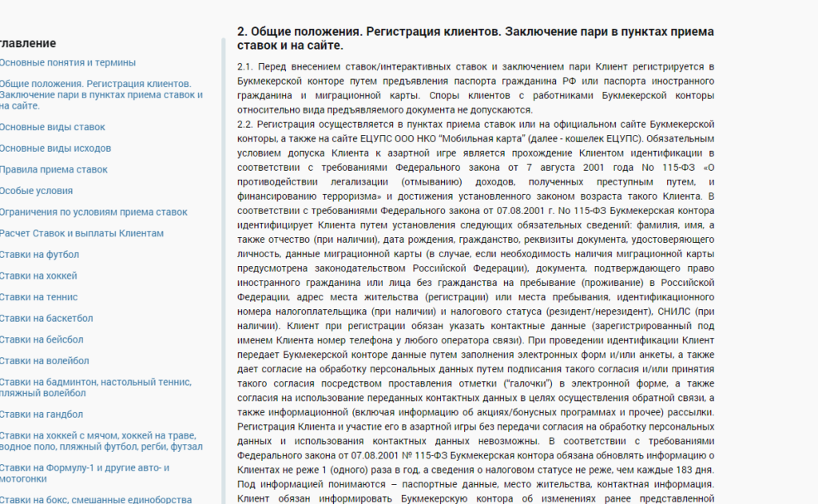The width and height of the screenshot is (818, 504).
Task: Go to 'Ограничения по условиям приема ставок'
Action: 93,212
